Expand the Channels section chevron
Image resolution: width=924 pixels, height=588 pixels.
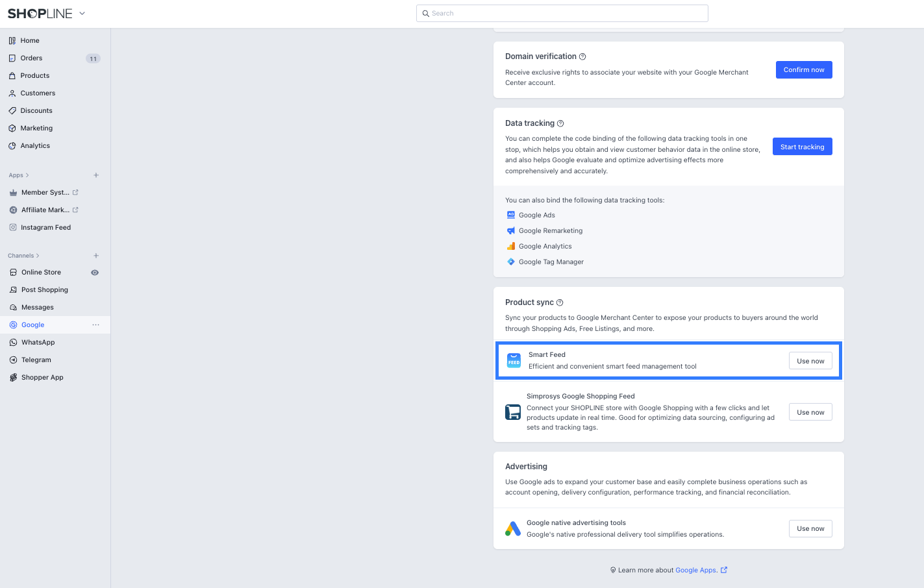pyautogui.click(x=38, y=256)
